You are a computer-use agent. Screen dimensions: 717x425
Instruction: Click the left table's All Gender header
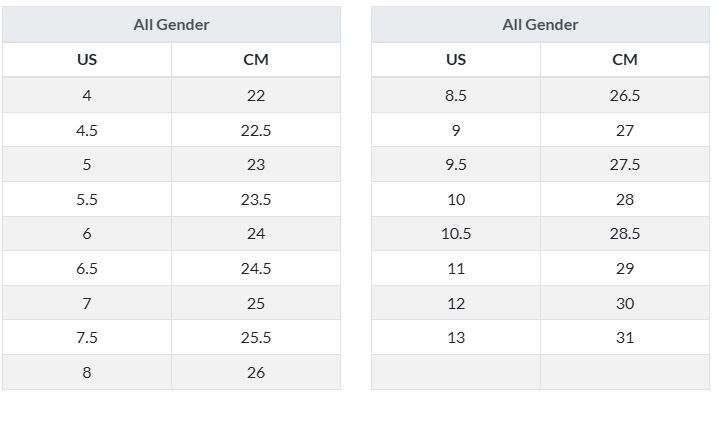point(171,25)
